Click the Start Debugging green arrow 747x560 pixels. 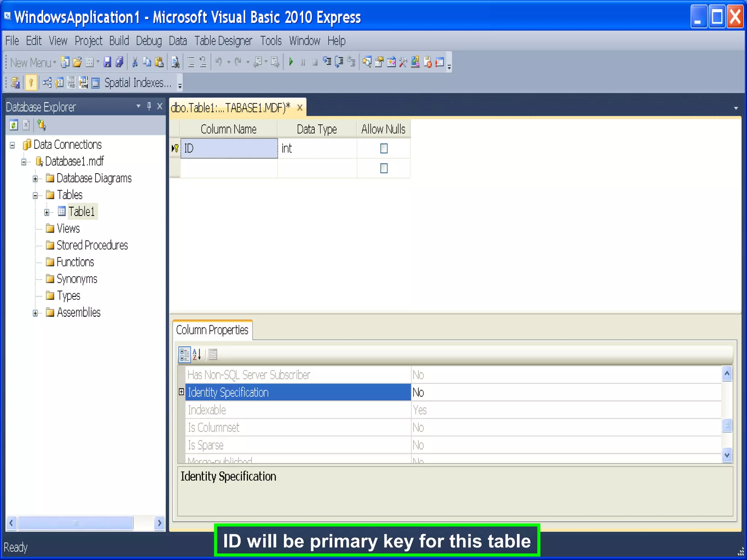pos(291,62)
